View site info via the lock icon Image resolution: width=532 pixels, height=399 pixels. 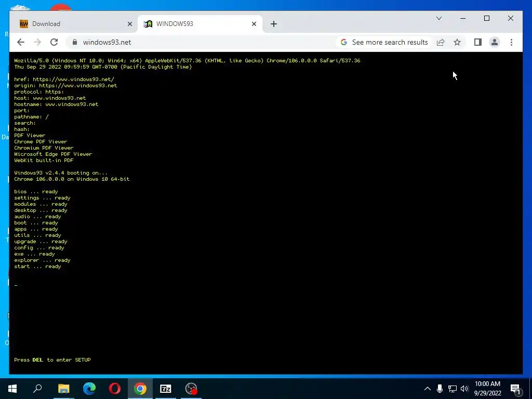(x=75, y=42)
